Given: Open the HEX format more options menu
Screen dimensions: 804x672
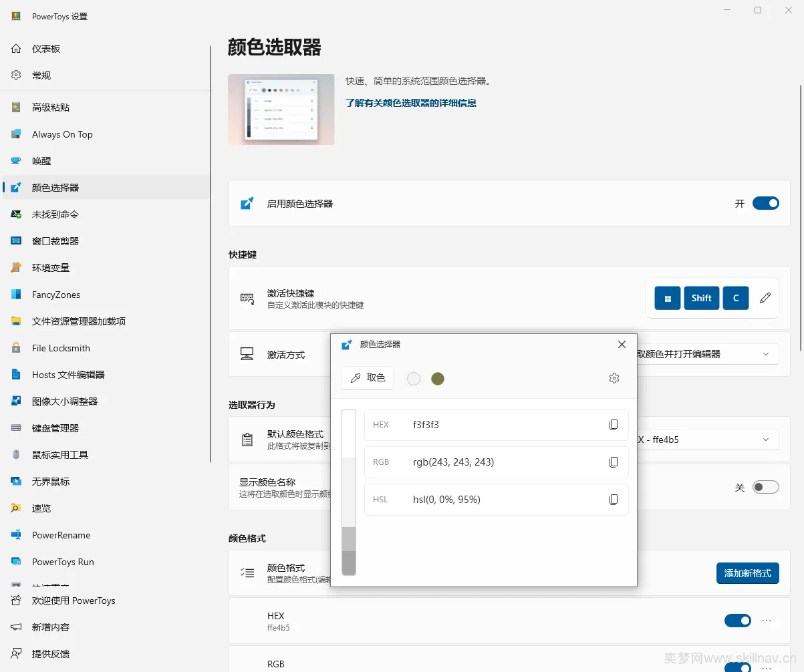Looking at the screenshot, I should (767, 621).
